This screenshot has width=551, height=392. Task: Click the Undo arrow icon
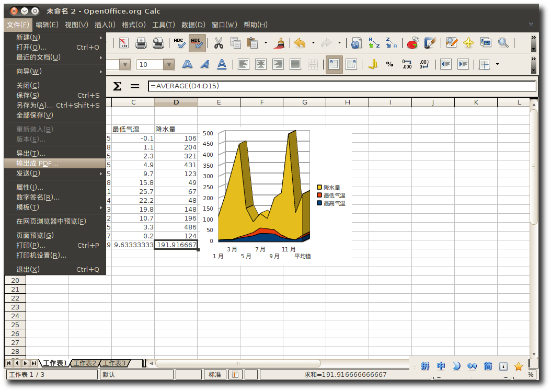point(300,43)
